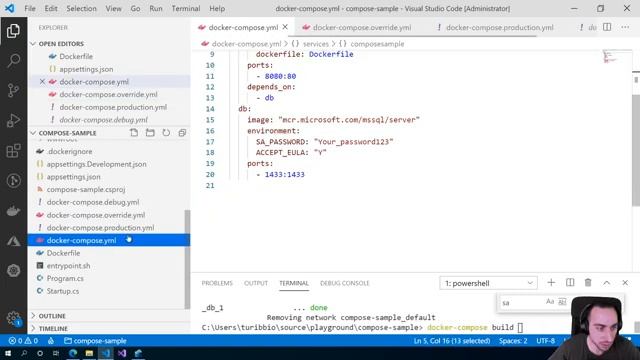640x360 pixels.
Task: Toggle Match Case in terminal find box
Action: pyautogui.click(x=550, y=302)
